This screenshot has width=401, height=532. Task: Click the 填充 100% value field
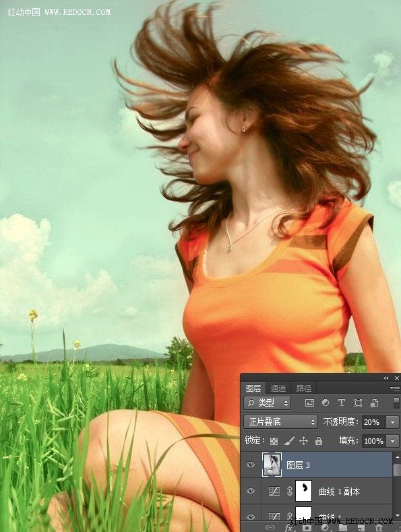374,441
